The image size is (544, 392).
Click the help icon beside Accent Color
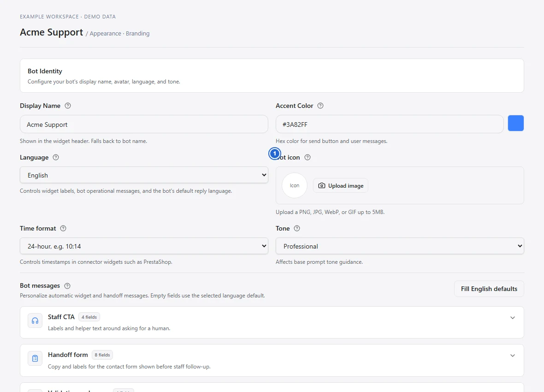[x=320, y=106]
